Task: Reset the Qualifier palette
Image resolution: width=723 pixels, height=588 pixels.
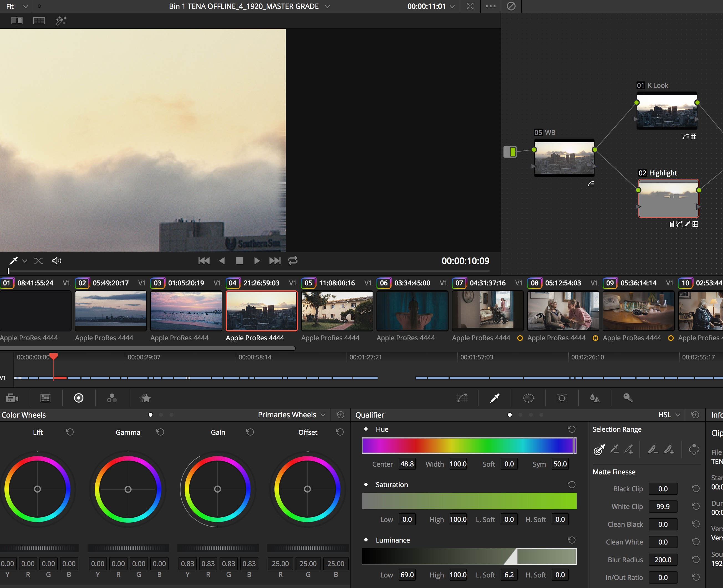Action: (x=695, y=415)
